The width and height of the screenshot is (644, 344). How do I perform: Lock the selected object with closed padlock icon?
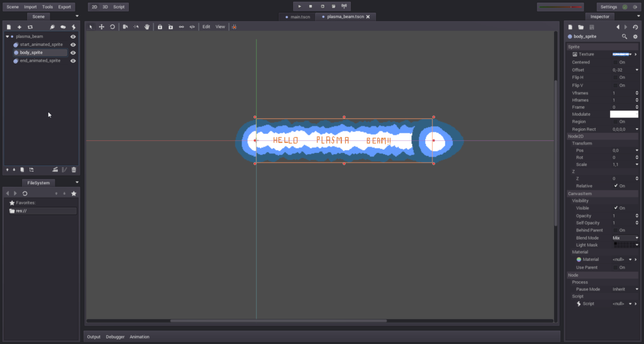pyautogui.click(x=160, y=26)
